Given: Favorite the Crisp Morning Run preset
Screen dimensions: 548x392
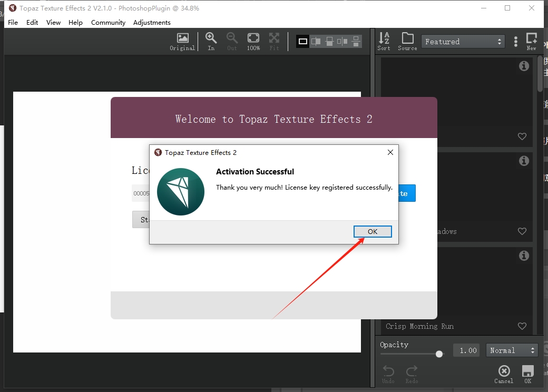Looking at the screenshot, I should tap(522, 326).
